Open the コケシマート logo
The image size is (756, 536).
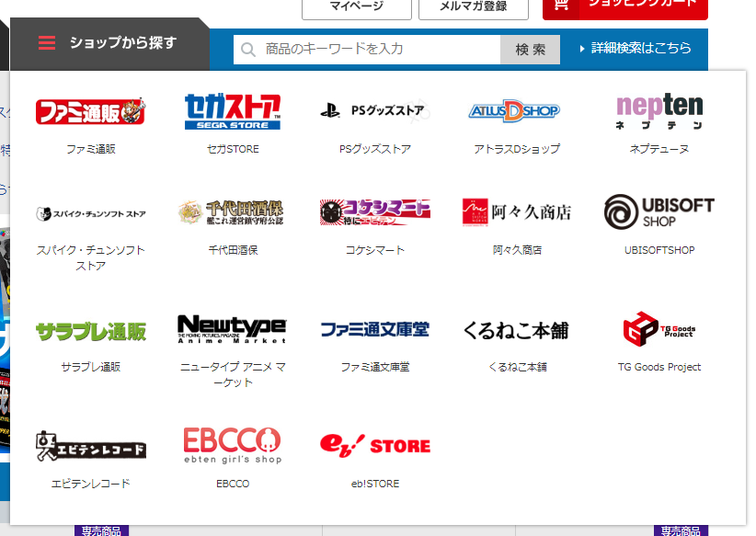374,212
